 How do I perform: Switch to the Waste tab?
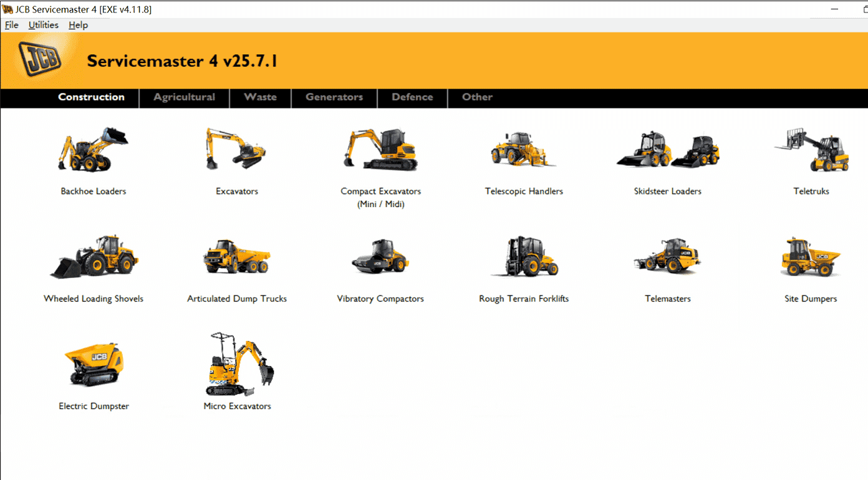tap(260, 98)
